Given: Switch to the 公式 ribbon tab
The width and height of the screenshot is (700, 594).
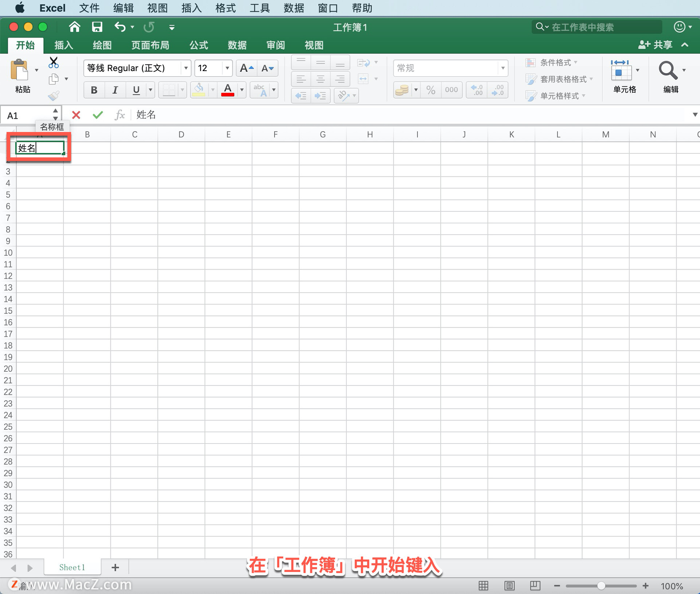Looking at the screenshot, I should coord(199,45).
